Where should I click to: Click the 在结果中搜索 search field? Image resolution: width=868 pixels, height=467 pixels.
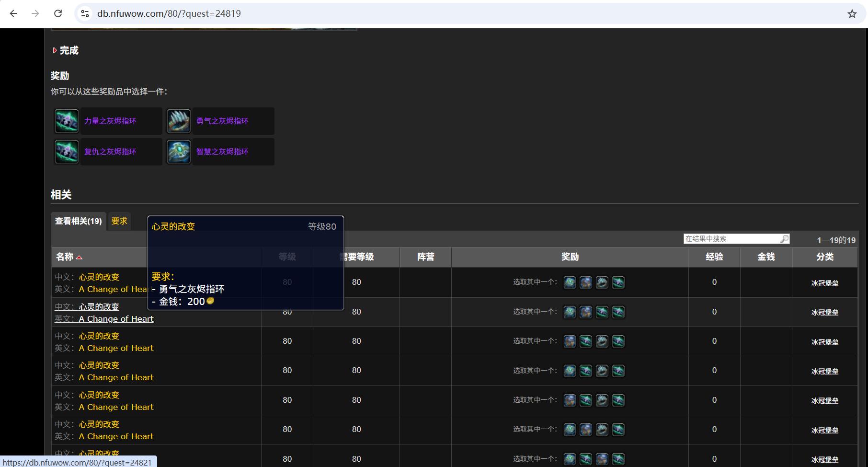pyautogui.click(x=731, y=239)
